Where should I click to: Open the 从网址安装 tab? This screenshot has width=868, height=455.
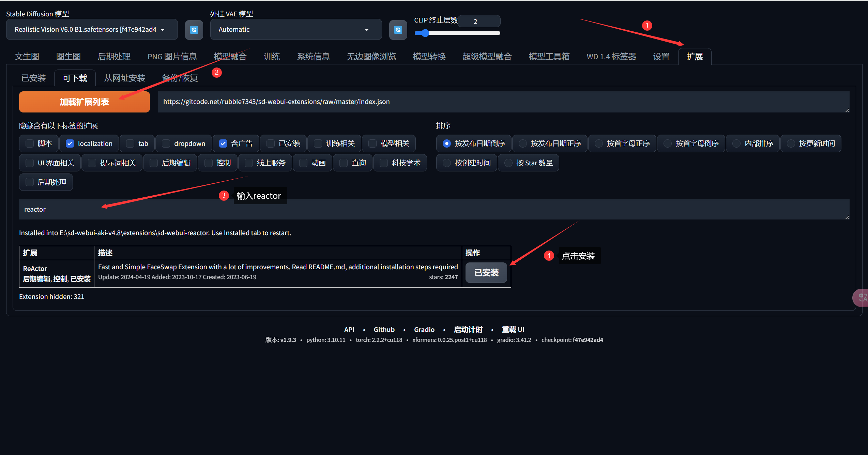125,78
